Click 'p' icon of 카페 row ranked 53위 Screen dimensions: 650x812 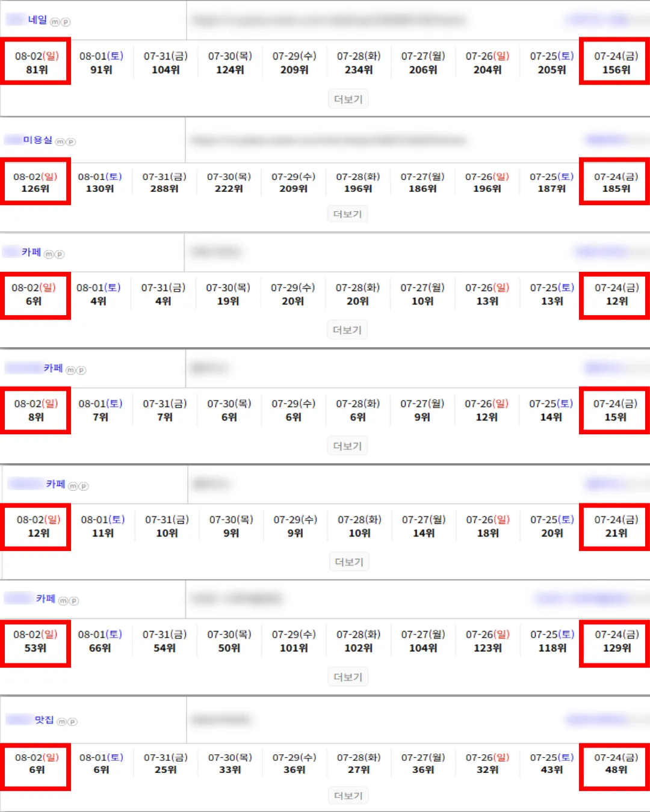tap(73, 600)
